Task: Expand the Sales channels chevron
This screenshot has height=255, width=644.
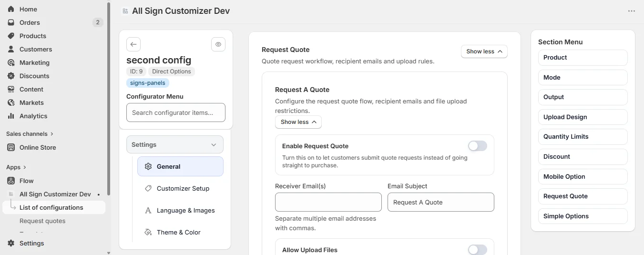Action: (52, 134)
